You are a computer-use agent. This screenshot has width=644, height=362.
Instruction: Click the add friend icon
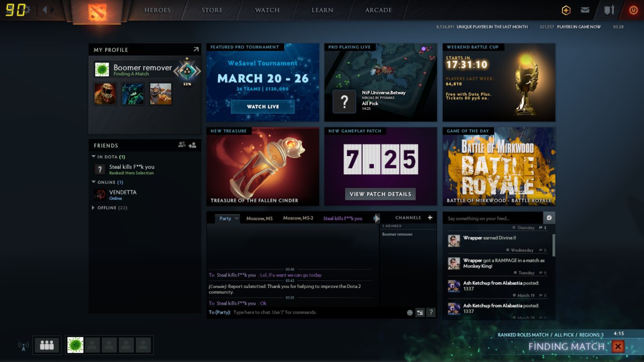192,145
